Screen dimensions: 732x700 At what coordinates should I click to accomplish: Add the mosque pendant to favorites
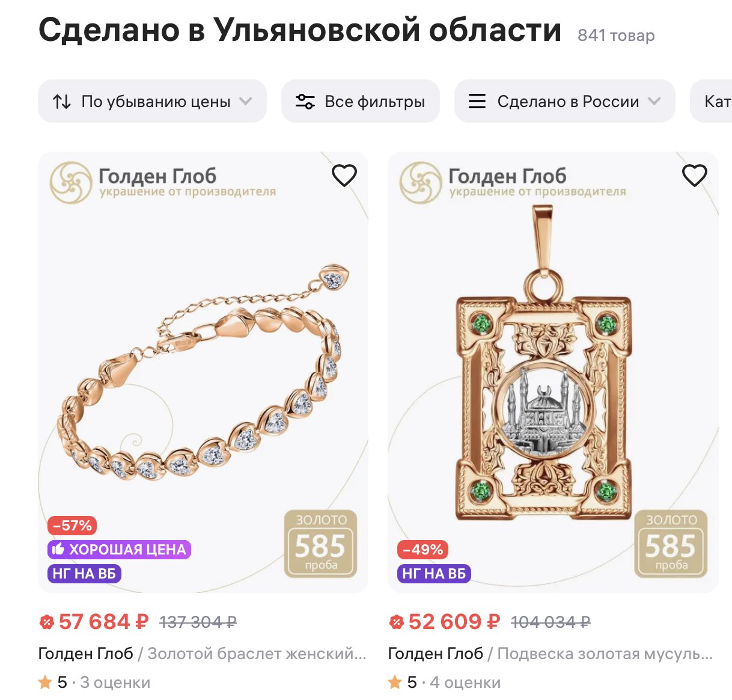(695, 176)
